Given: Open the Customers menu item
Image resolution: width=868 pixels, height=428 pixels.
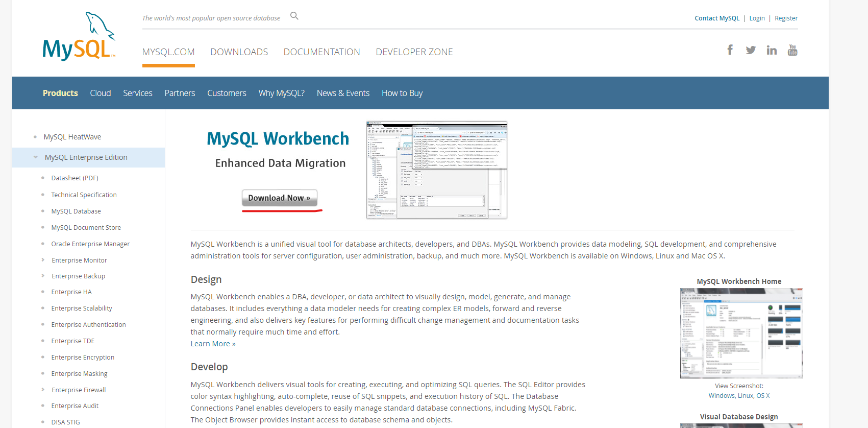Looking at the screenshot, I should pyautogui.click(x=227, y=93).
